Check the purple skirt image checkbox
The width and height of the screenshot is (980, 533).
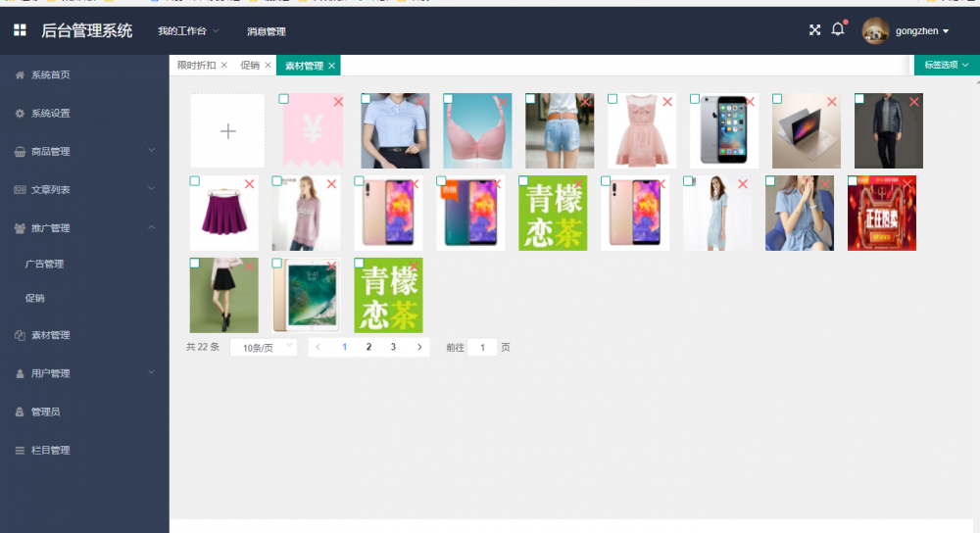[195, 181]
